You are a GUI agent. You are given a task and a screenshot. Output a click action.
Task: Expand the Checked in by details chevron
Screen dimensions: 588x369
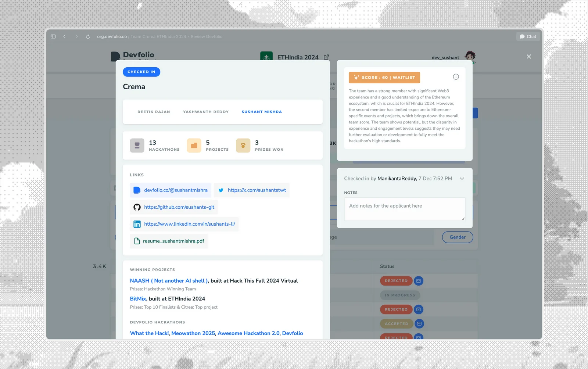(x=462, y=179)
